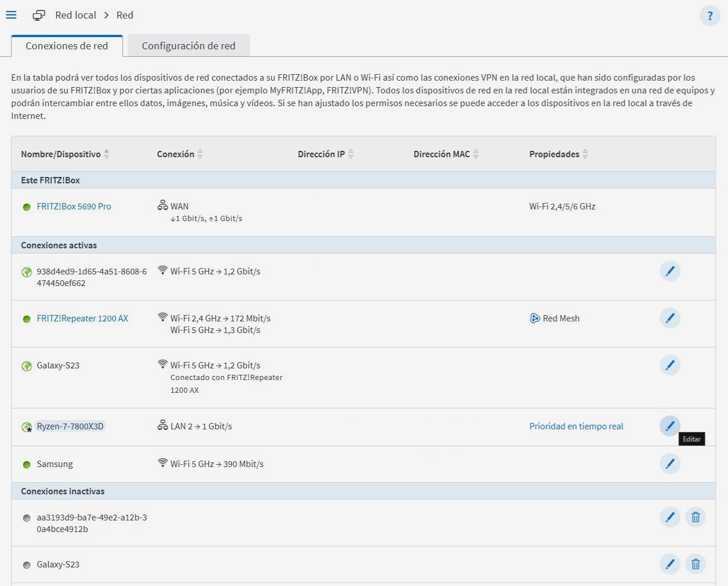Edit the 938d4ed9 device entry
The width and height of the screenshot is (728, 586).
coord(669,271)
